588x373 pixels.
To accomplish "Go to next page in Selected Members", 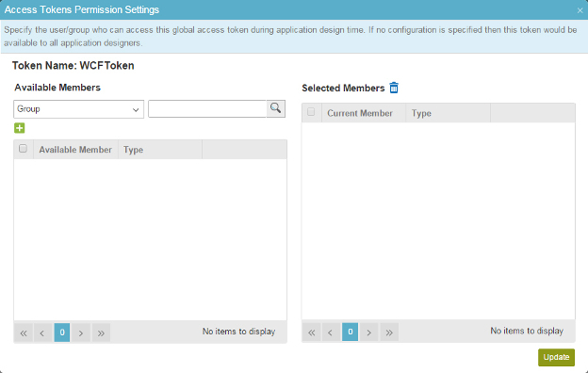I will [x=369, y=332].
